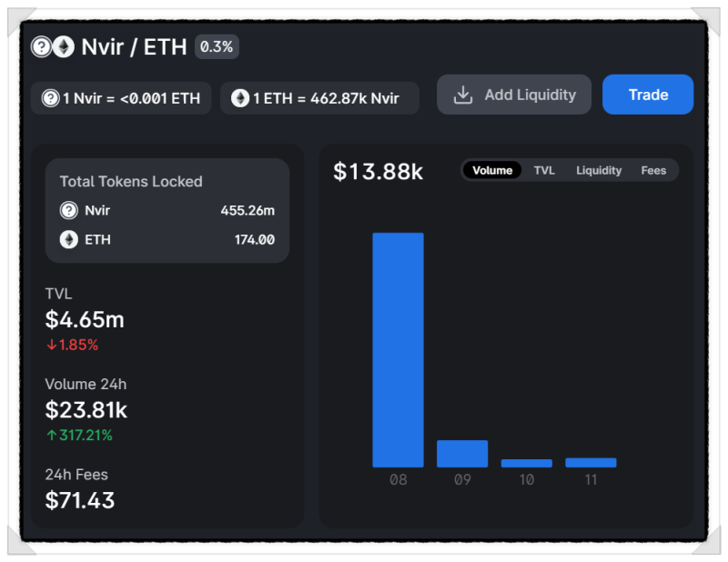Switch to the TVL chart tab
Screen dimensions: 728x562
coord(544,170)
